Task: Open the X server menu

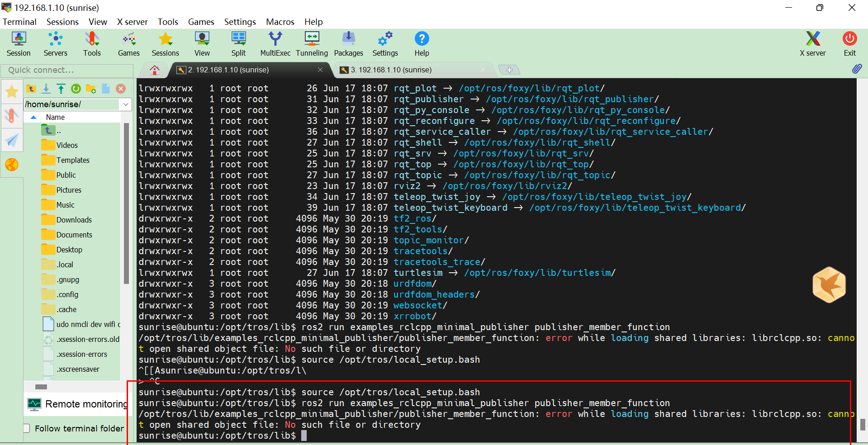Action: coord(132,22)
